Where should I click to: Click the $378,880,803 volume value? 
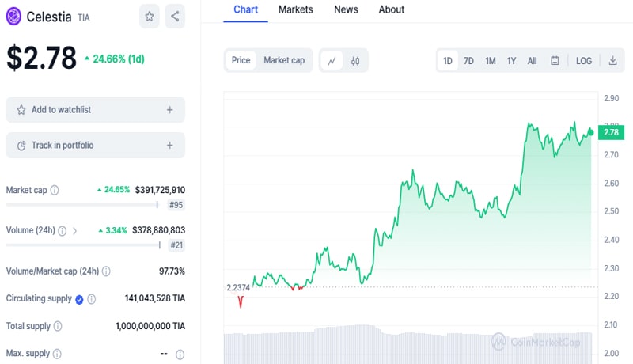tap(159, 230)
